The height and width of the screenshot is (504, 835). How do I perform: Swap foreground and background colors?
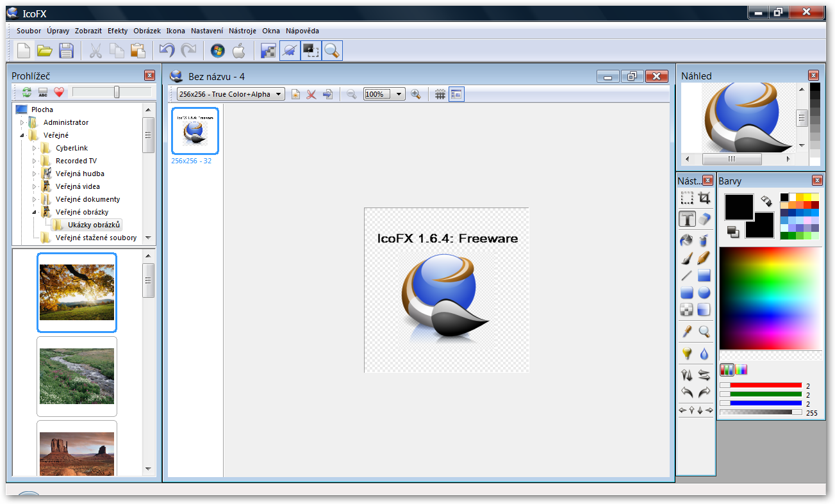click(766, 201)
